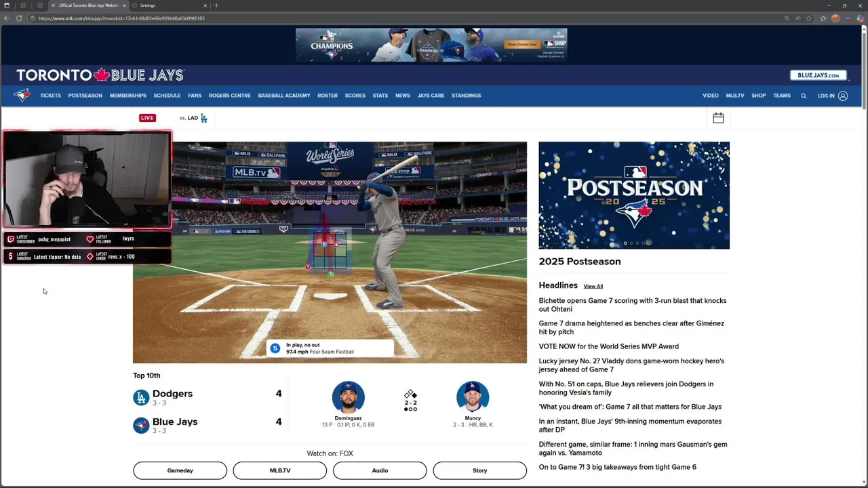Open VIDEO menu item
Screen dimensions: 868x488
point(711,96)
